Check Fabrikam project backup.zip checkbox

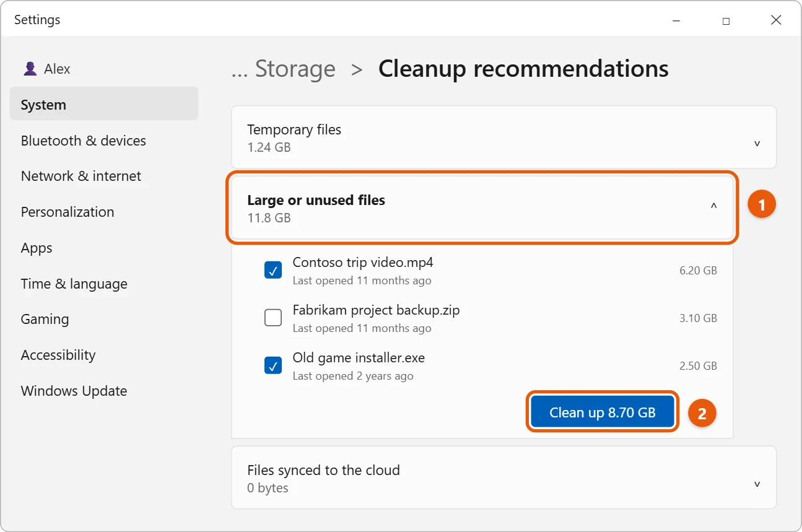click(273, 318)
